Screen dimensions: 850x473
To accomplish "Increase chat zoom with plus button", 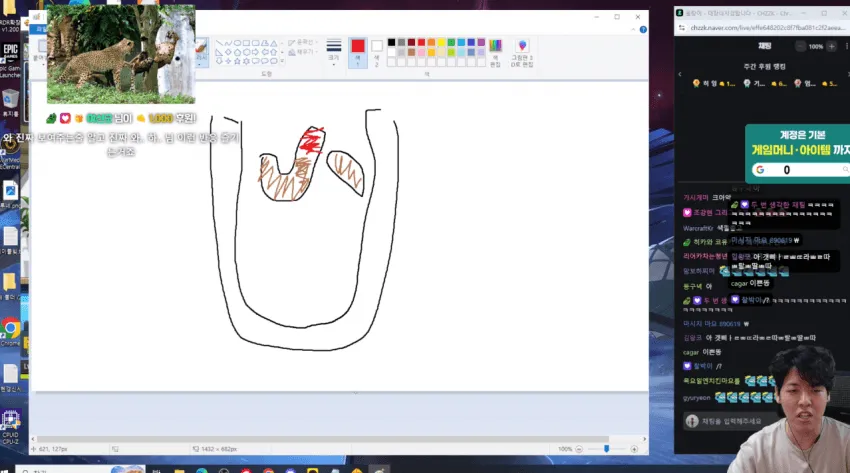I will pyautogui.click(x=832, y=47).
